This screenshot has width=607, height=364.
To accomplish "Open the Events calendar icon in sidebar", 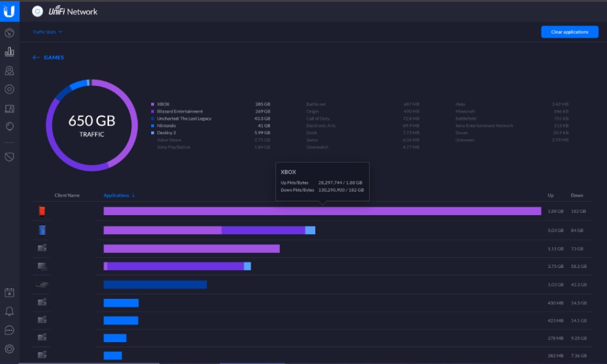I will pyautogui.click(x=9, y=292).
